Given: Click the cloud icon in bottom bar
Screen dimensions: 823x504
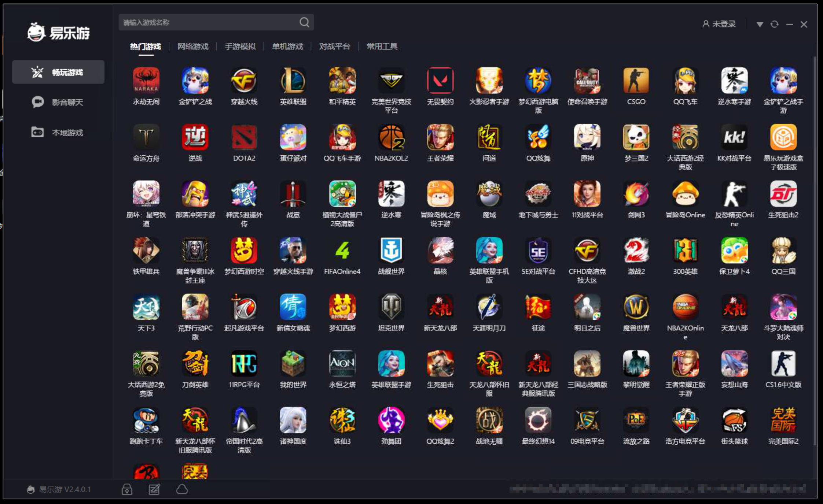Looking at the screenshot, I should 182,489.
